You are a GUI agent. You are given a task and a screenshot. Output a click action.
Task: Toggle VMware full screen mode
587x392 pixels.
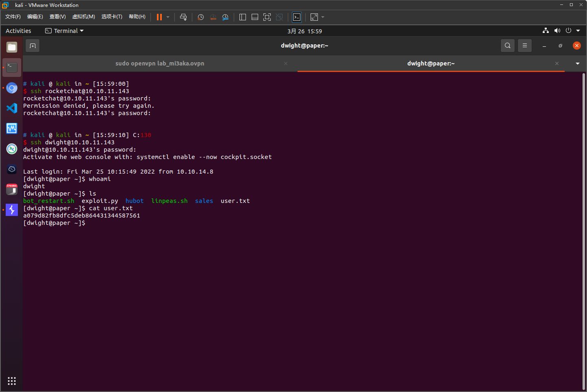point(267,17)
